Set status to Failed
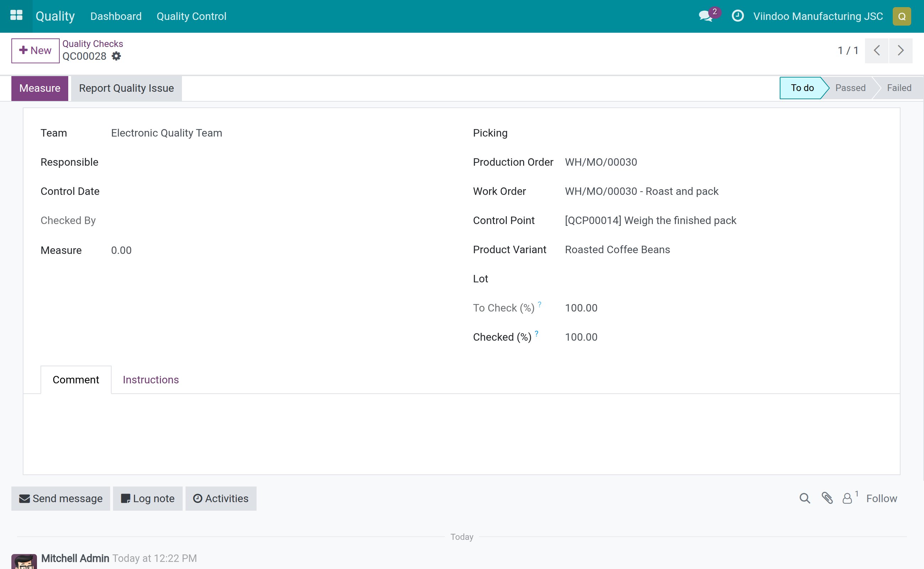Screen dimensions: 924x569 tap(899, 88)
